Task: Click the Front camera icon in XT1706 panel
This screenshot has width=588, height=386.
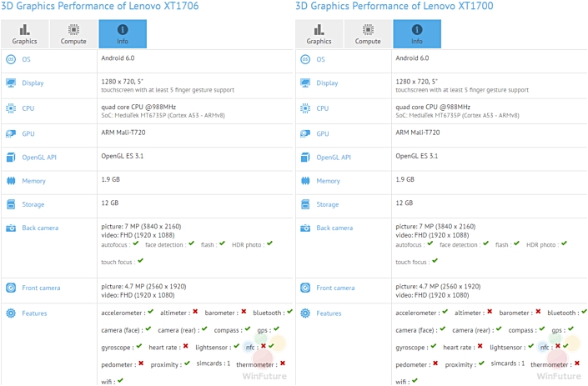Action: 11,288
